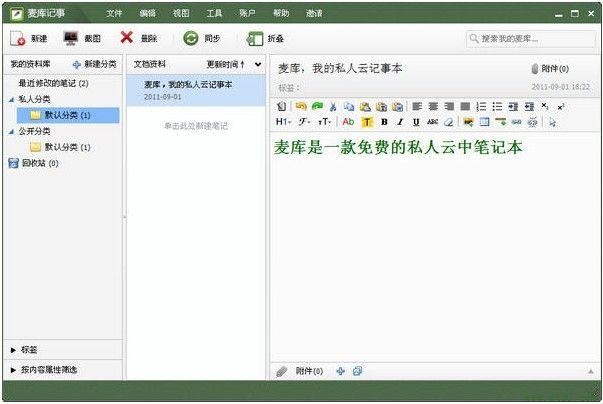The height and width of the screenshot is (404, 603).
Task: Center align the text
Action: (x=433, y=106)
